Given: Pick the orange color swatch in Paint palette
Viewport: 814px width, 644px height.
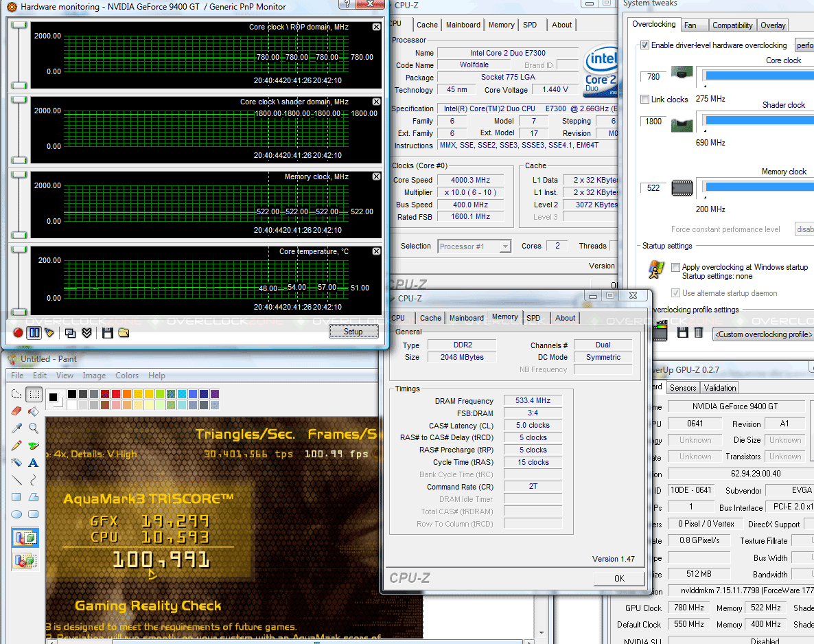Looking at the screenshot, I should pyautogui.click(x=127, y=394).
